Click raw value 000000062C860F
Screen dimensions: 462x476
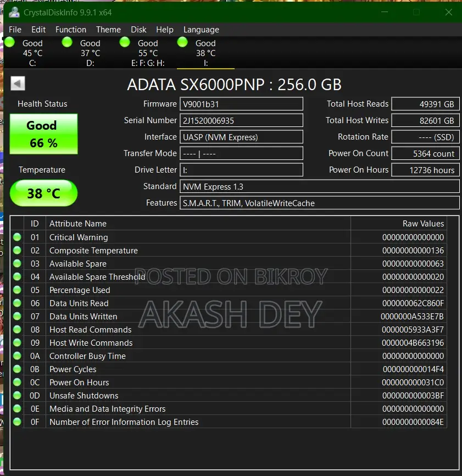(x=413, y=303)
